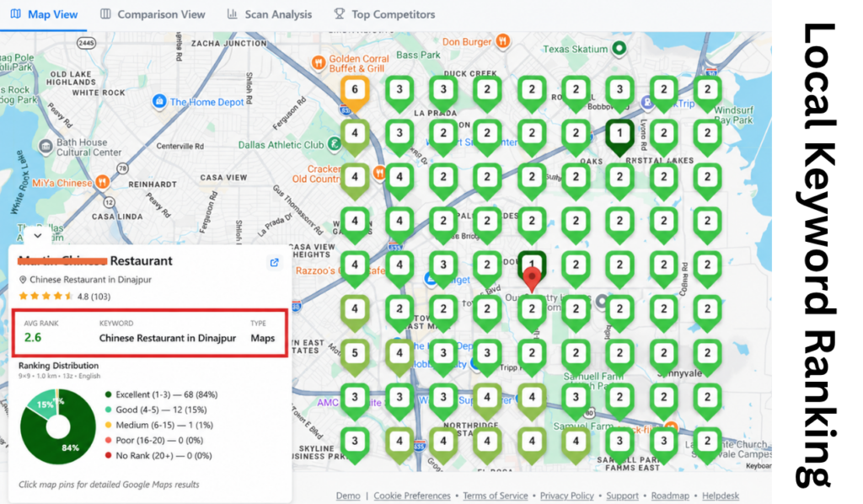Select the rank 5 map pin
The height and width of the screenshot is (504, 863).
(355, 356)
